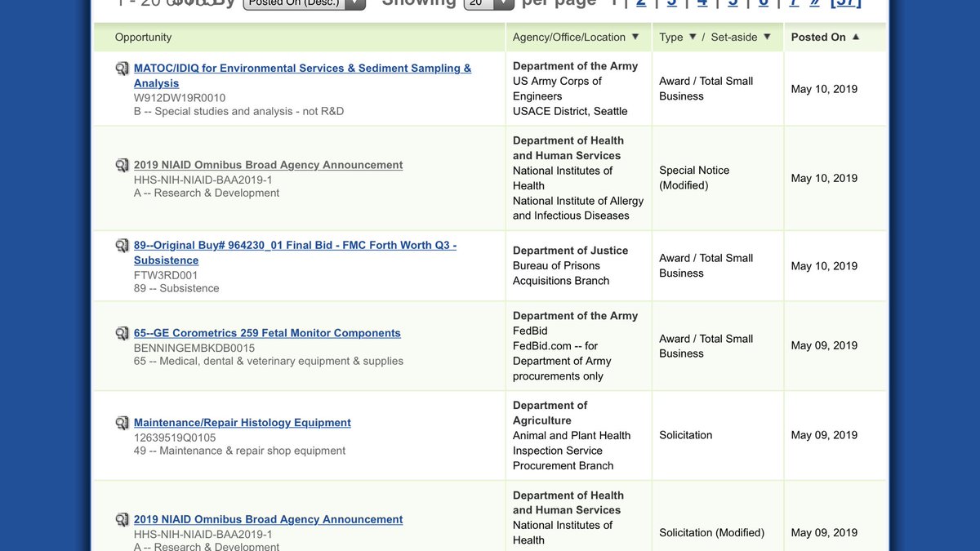Open the Special Notice 2019 NIAID Omnibus link
This screenshot has height=551, width=980.
269,165
